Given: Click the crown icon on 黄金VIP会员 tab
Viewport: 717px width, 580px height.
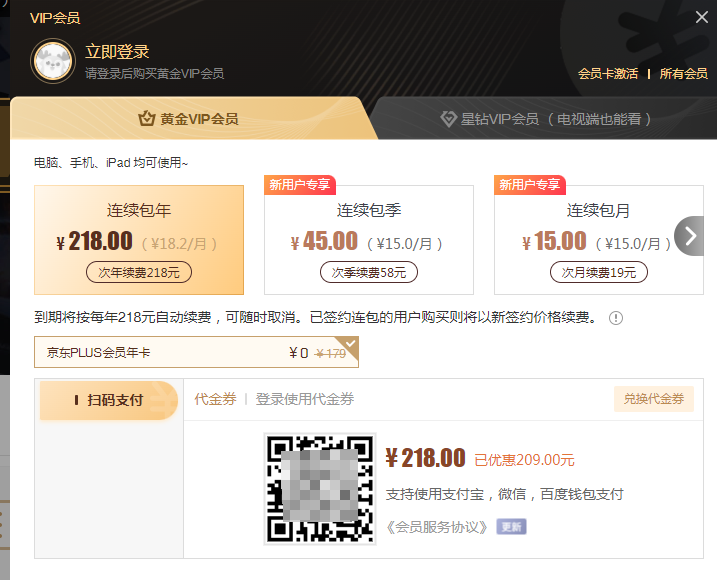Looking at the screenshot, I should (x=147, y=119).
